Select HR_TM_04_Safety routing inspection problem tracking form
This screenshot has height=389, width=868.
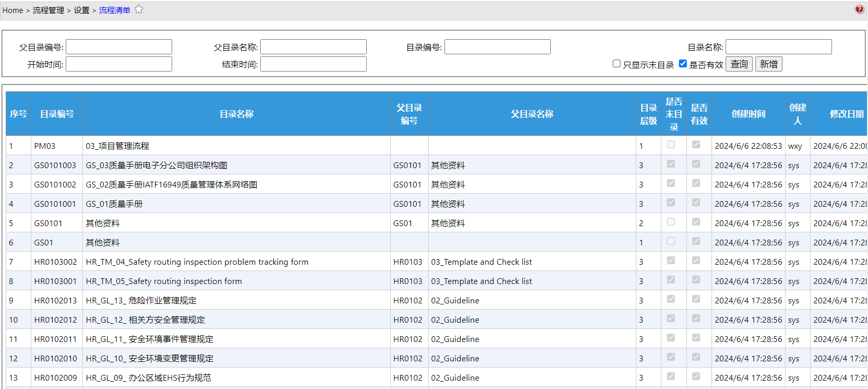[x=236, y=262]
